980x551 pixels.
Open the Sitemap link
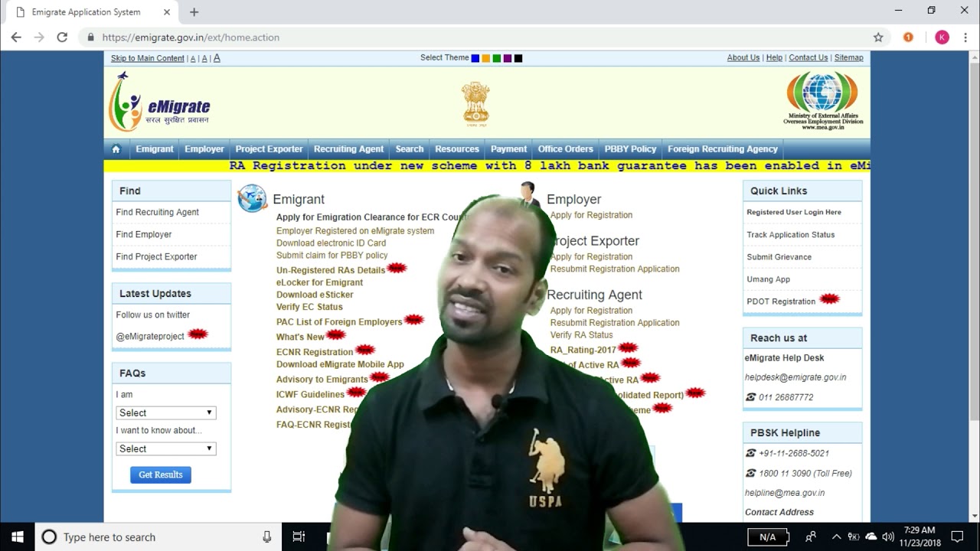(x=849, y=57)
